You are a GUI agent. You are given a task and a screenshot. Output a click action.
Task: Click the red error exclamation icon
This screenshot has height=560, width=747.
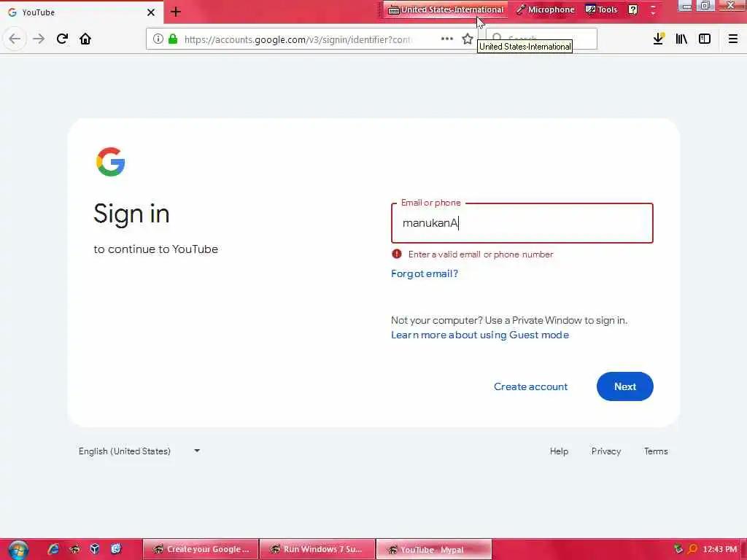coord(396,254)
